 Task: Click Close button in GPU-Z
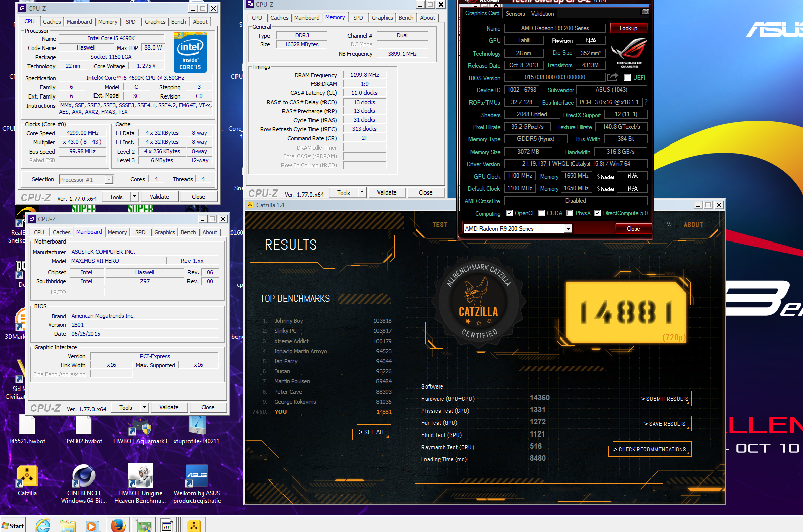point(633,229)
